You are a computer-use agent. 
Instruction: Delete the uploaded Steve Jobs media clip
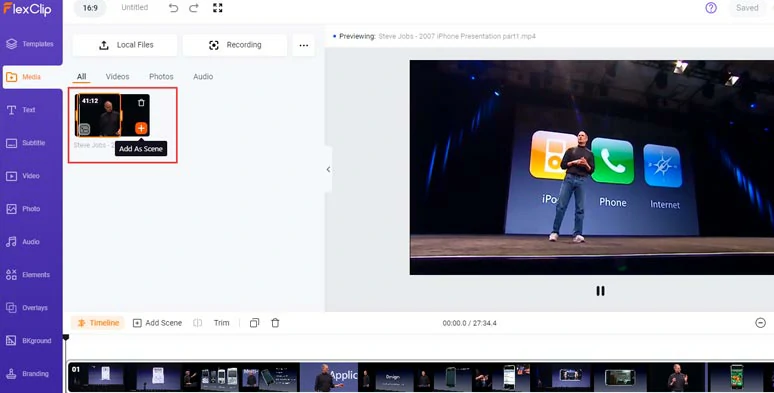click(141, 103)
